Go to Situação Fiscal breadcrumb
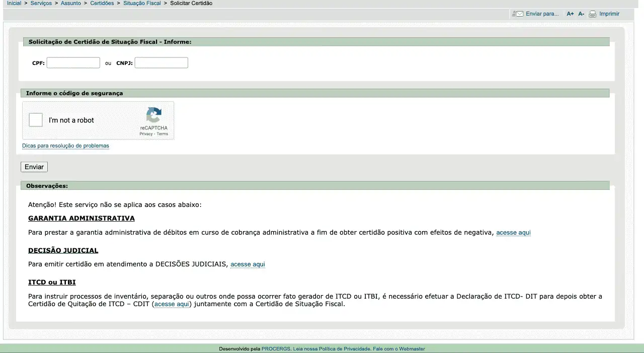The width and height of the screenshot is (644, 353). (142, 3)
